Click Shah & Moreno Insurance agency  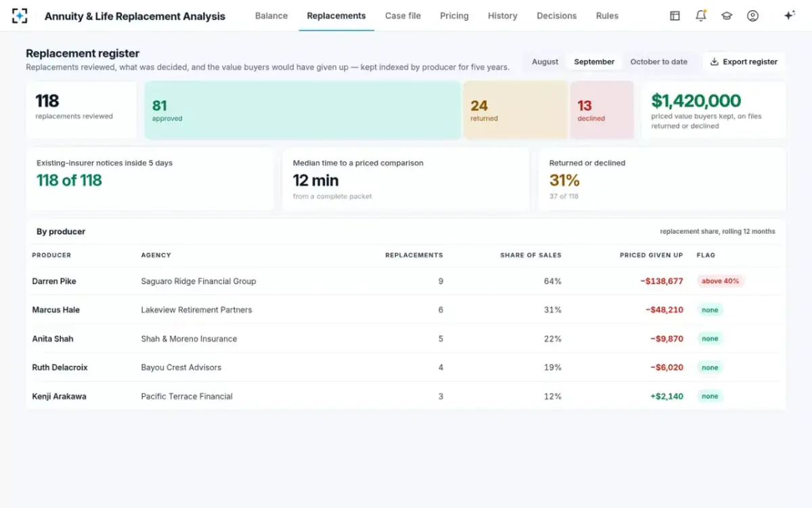pos(189,339)
